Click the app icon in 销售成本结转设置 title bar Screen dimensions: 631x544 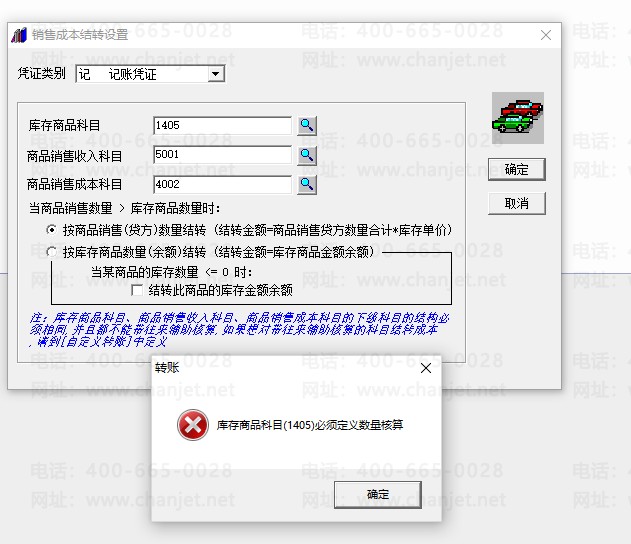click(x=19, y=35)
